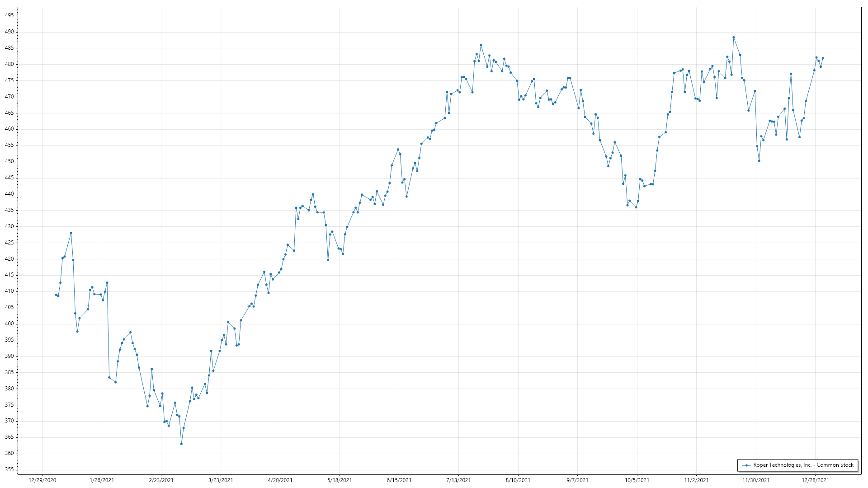This screenshot has width=868, height=488.
Task: Click the lowest data point near 363
Action: [x=181, y=444]
